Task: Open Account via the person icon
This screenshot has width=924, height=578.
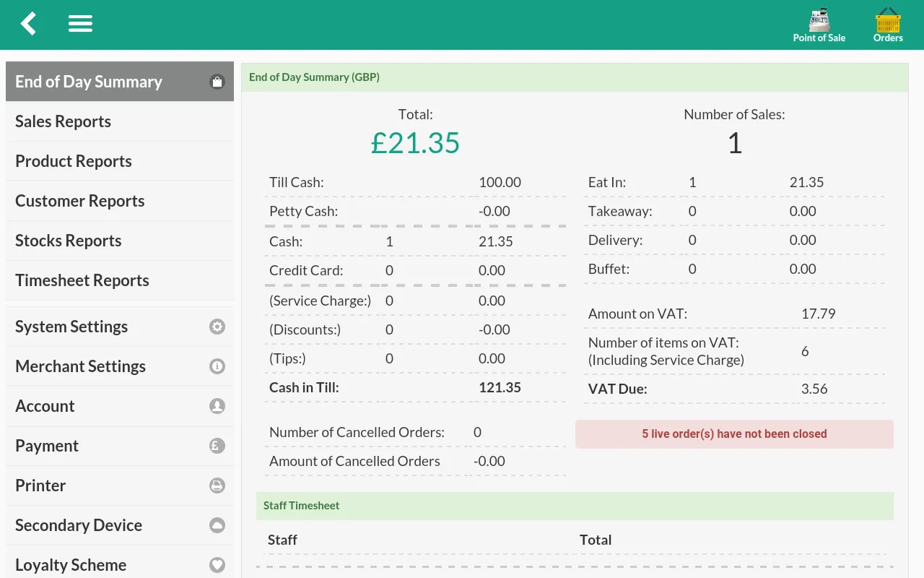Action: tap(217, 406)
